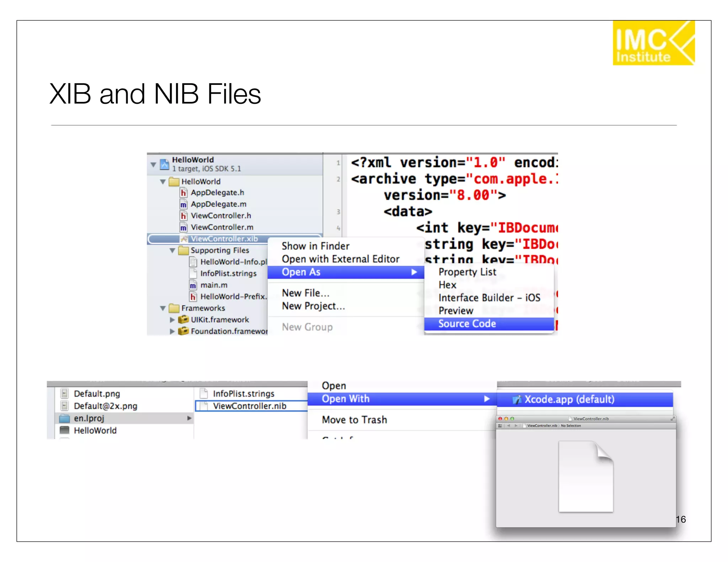Select InfoPlist.strings file name in Finder column
Screen dimensions: 728x562
243,394
